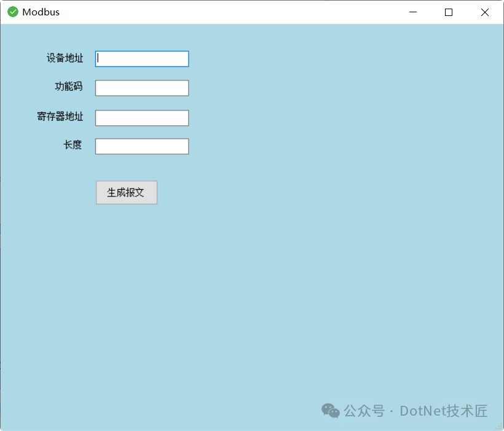Viewport: 504px width, 431px height.
Task: Click the Modbus window title text
Action: coord(41,12)
